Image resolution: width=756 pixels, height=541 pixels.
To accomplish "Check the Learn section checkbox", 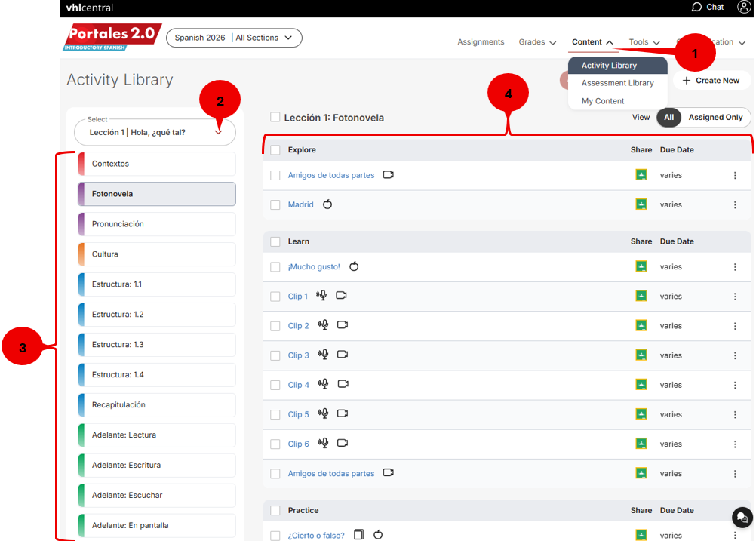I will click(x=275, y=241).
